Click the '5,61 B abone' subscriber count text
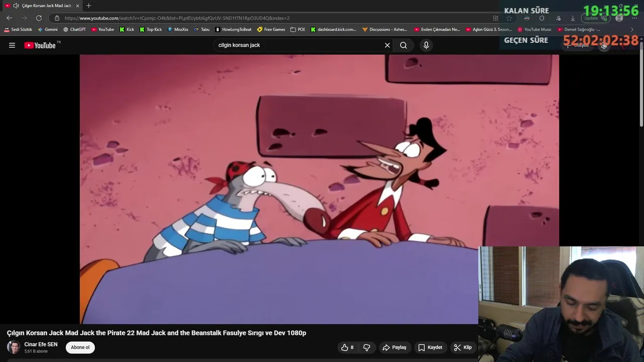The width and height of the screenshot is (644, 362). click(36, 351)
